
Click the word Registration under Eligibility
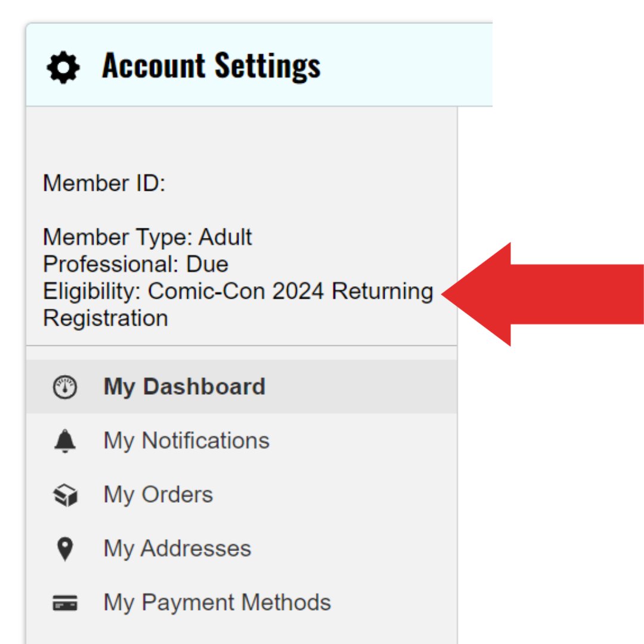106,318
